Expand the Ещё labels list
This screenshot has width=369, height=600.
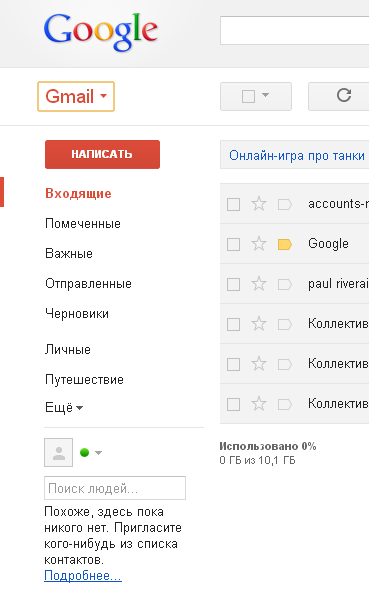point(64,407)
